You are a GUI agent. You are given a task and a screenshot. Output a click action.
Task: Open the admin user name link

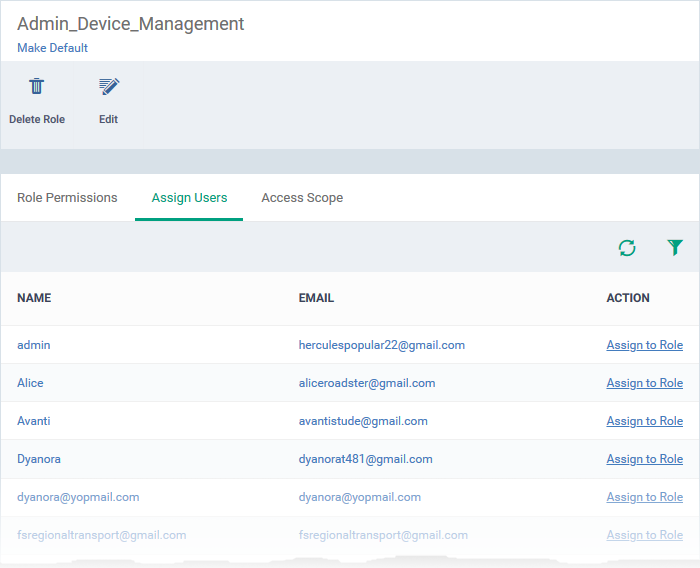(34, 345)
